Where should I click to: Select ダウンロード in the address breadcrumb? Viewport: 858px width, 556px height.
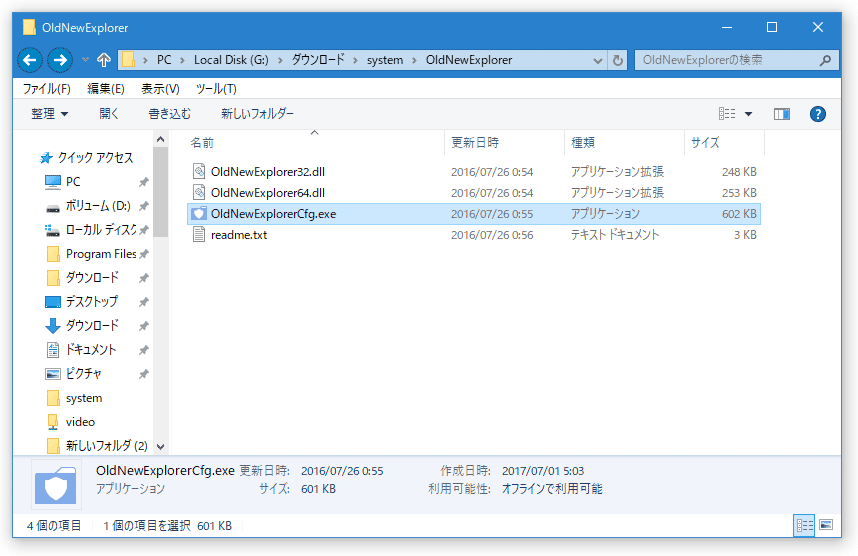317,60
